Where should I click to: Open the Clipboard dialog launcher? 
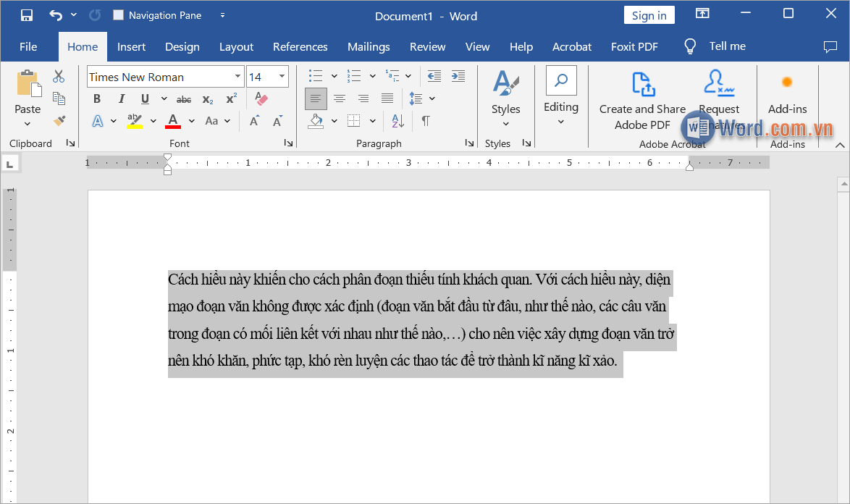70,143
